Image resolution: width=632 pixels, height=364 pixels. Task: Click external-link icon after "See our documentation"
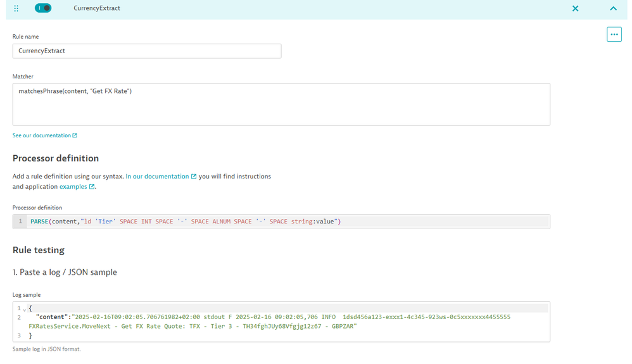click(x=75, y=135)
